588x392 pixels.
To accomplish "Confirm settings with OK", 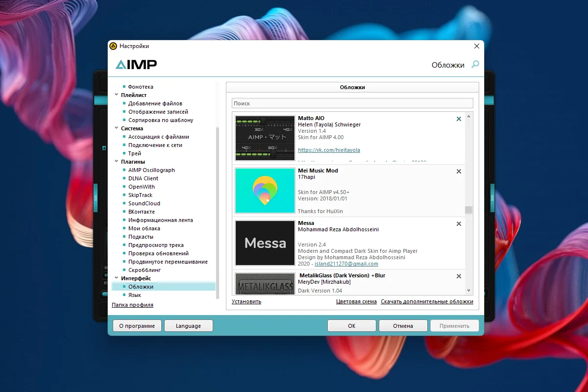I will point(351,326).
